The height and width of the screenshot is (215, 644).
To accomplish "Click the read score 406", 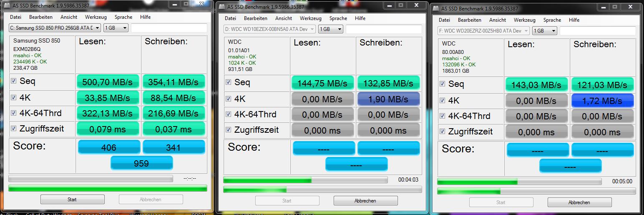I will point(109,147).
